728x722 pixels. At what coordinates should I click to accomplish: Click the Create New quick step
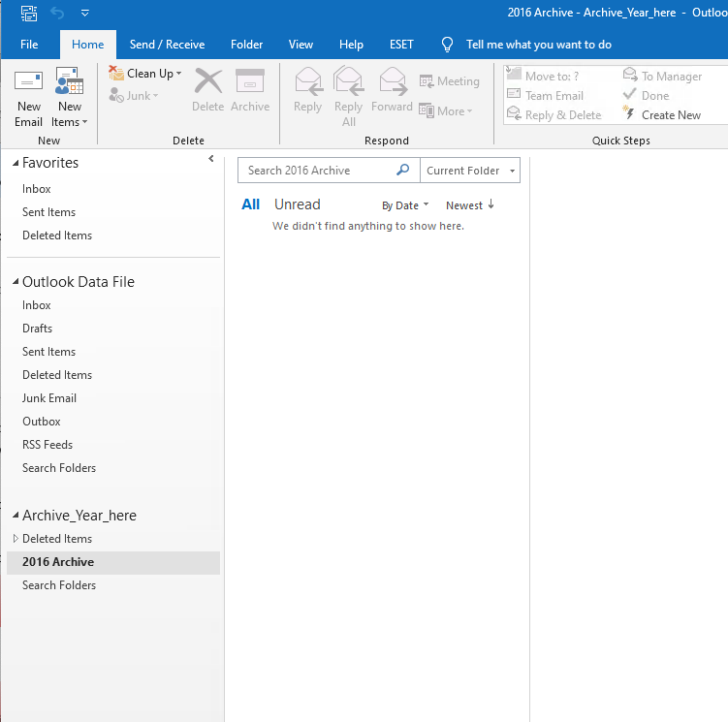[662, 114]
